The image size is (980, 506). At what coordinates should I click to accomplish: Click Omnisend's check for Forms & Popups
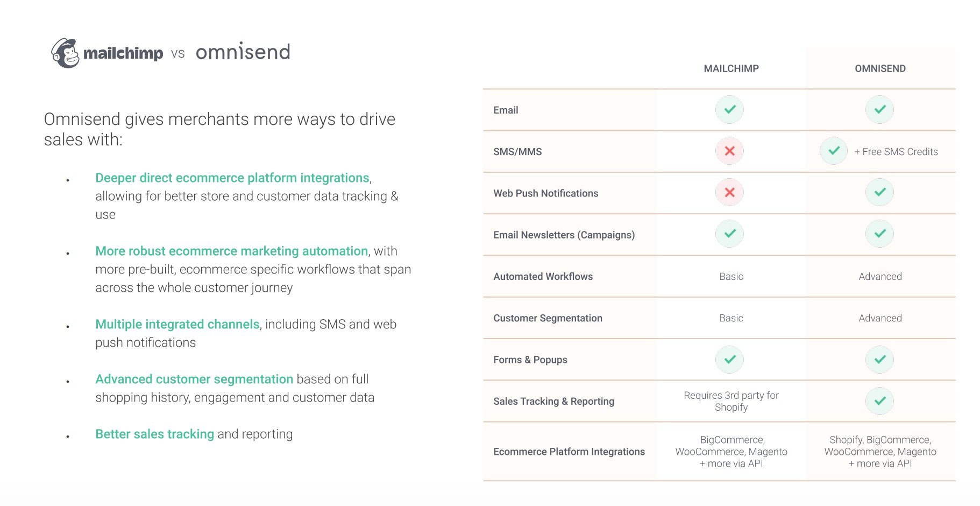click(879, 360)
